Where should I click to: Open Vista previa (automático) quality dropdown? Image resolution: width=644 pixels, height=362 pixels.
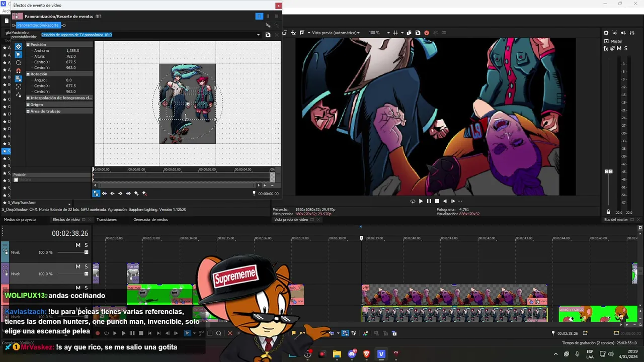click(x=336, y=33)
